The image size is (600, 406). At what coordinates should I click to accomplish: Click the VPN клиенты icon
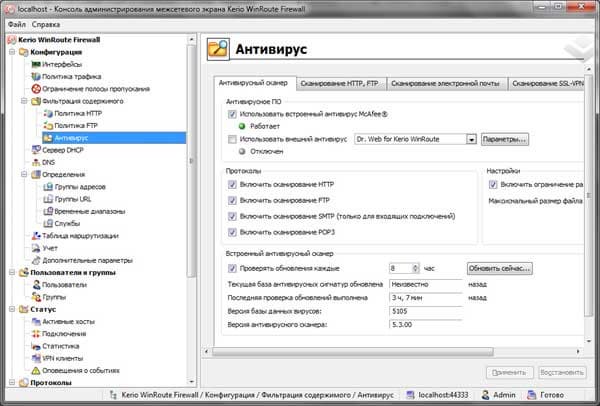[x=36, y=358]
